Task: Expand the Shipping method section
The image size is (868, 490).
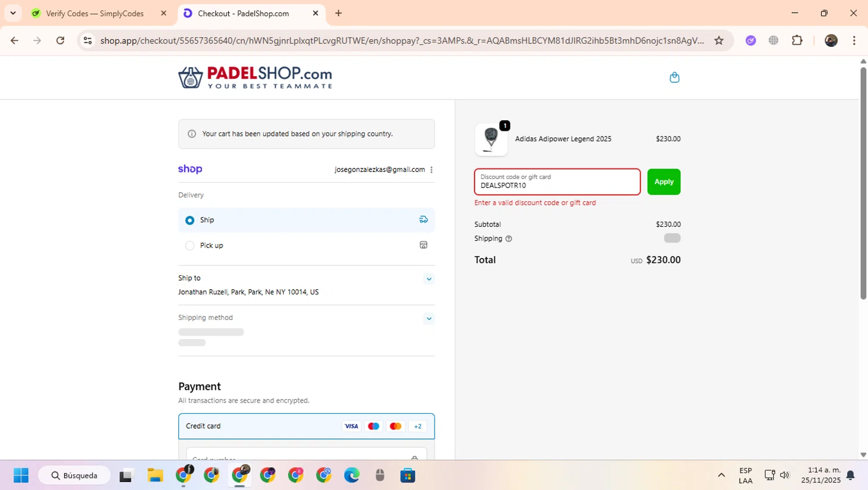Action: [429, 318]
